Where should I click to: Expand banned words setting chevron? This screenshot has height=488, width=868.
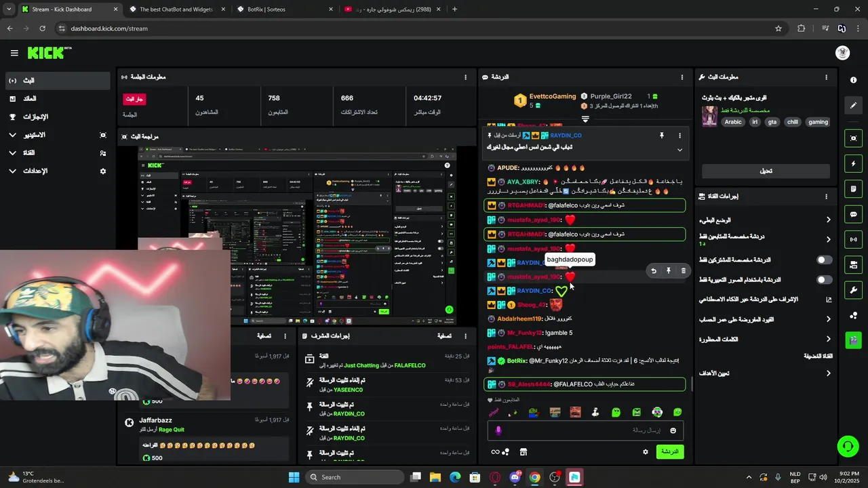pyautogui.click(x=828, y=339)
